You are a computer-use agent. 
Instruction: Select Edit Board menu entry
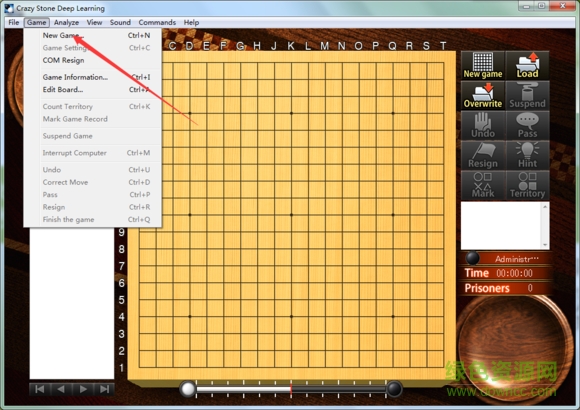(x=92, y=90)
